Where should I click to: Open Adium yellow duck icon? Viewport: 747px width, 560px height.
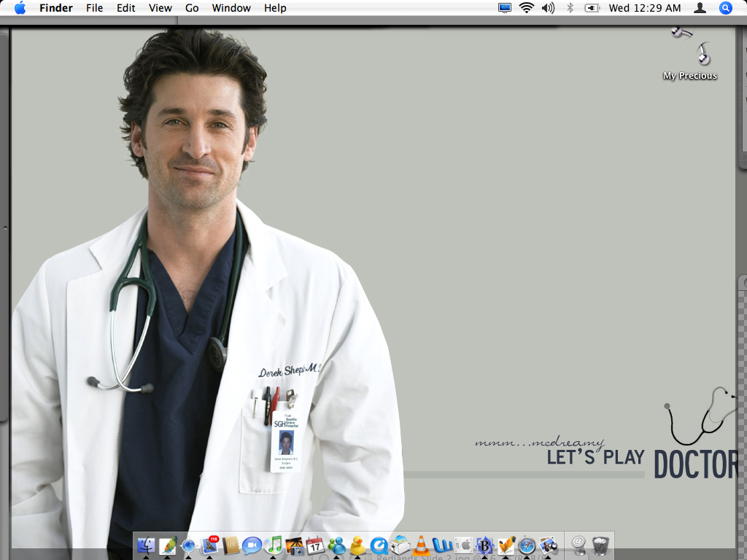coord(357,545)
